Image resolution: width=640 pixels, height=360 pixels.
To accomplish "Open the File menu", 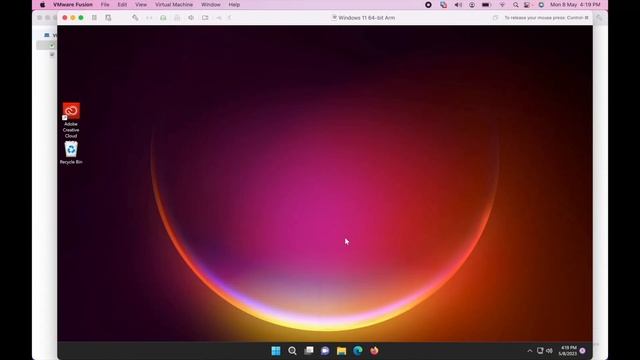I will tap(105, 5).
